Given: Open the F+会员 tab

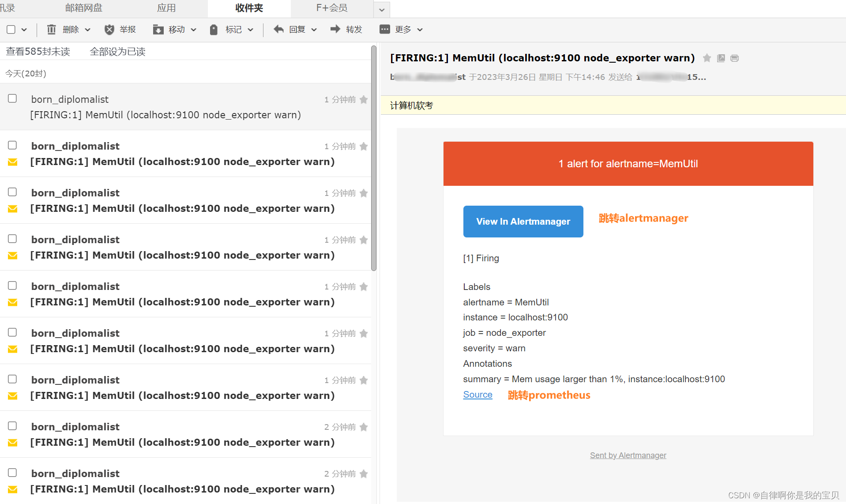Looking at the screenshot, I should click(x=332, y=8).
